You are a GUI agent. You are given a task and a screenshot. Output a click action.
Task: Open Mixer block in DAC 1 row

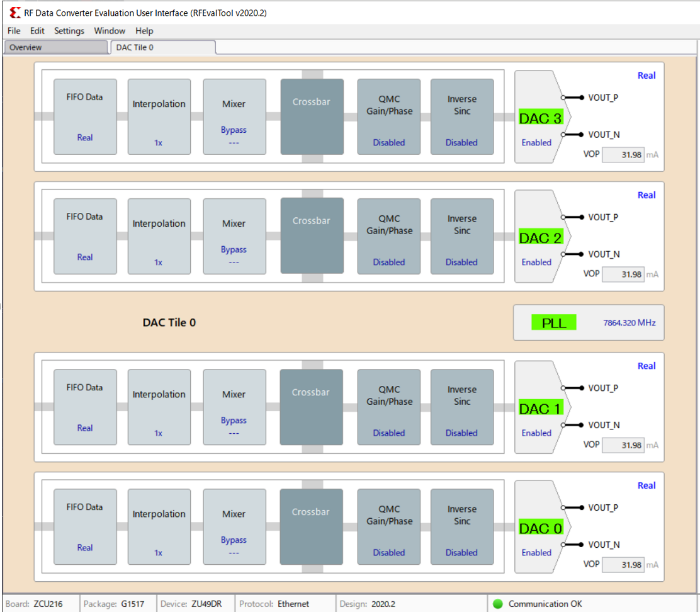click(234, 407)
